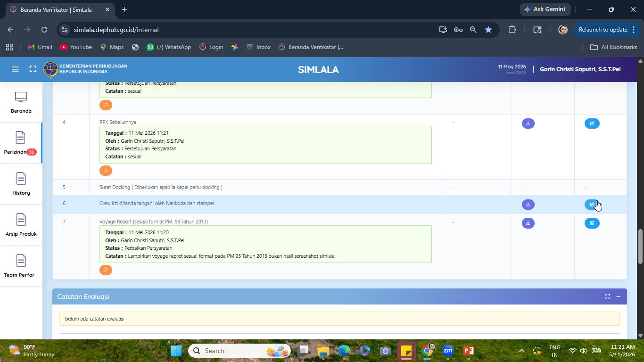Download the RPK Sebelumnya document

coord(528,123)
